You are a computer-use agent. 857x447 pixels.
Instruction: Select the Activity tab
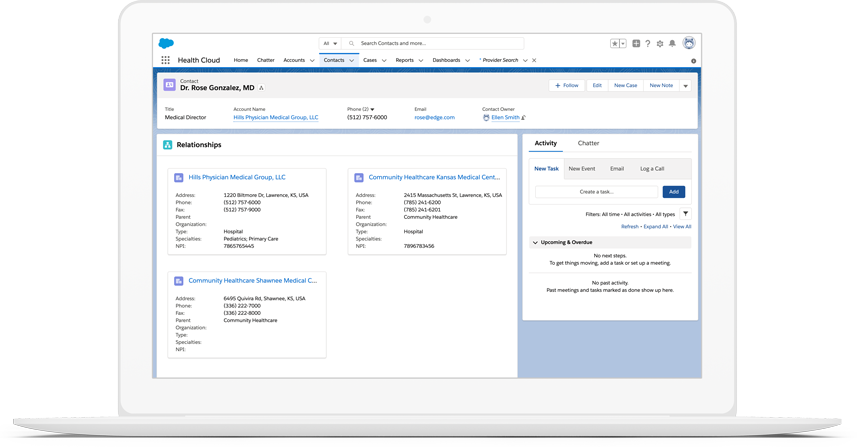point(545,143)
